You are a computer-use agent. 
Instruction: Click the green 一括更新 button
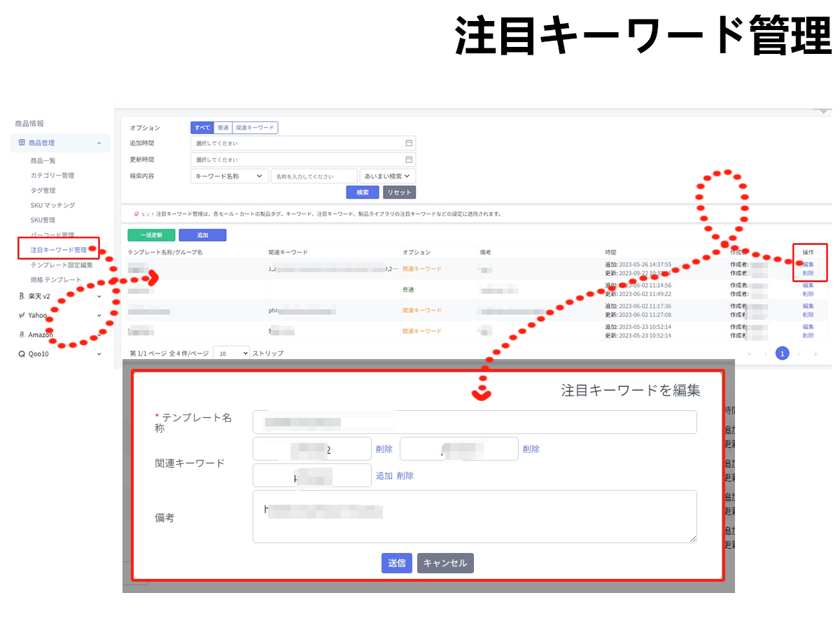pos(151,235)
